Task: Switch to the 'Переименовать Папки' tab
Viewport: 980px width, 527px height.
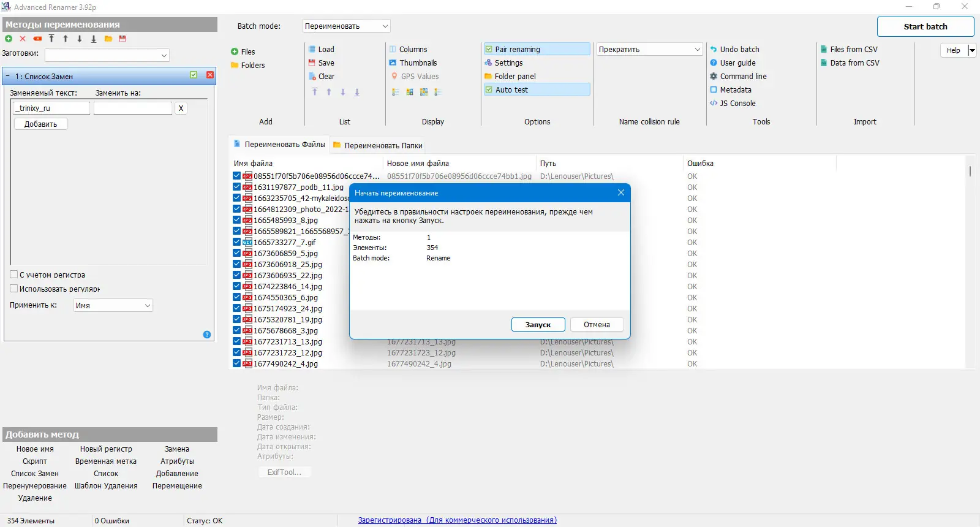Action: click(x=378, y=146)
